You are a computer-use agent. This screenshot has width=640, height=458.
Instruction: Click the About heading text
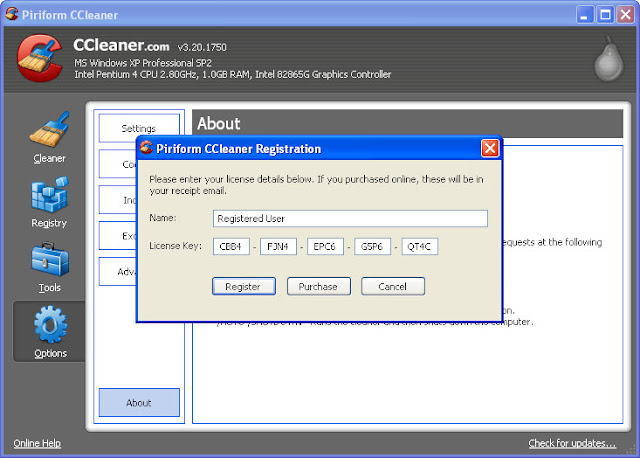[218, 123]
